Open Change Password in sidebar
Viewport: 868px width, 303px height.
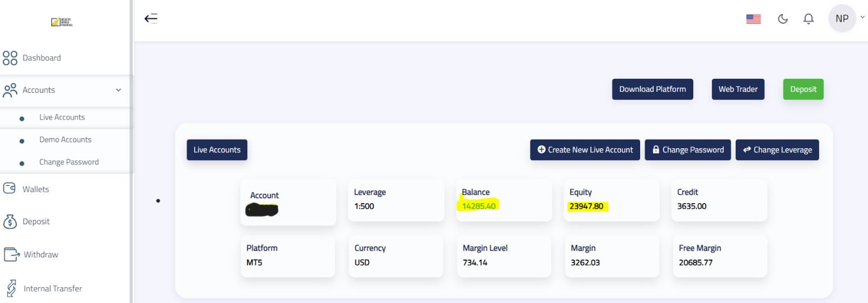coord(69,162)
